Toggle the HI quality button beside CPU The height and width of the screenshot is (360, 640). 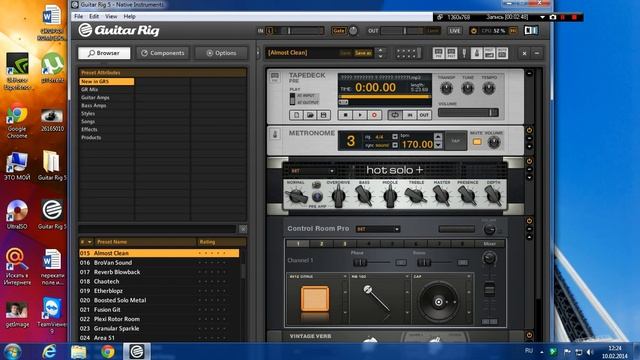(513, 31)
